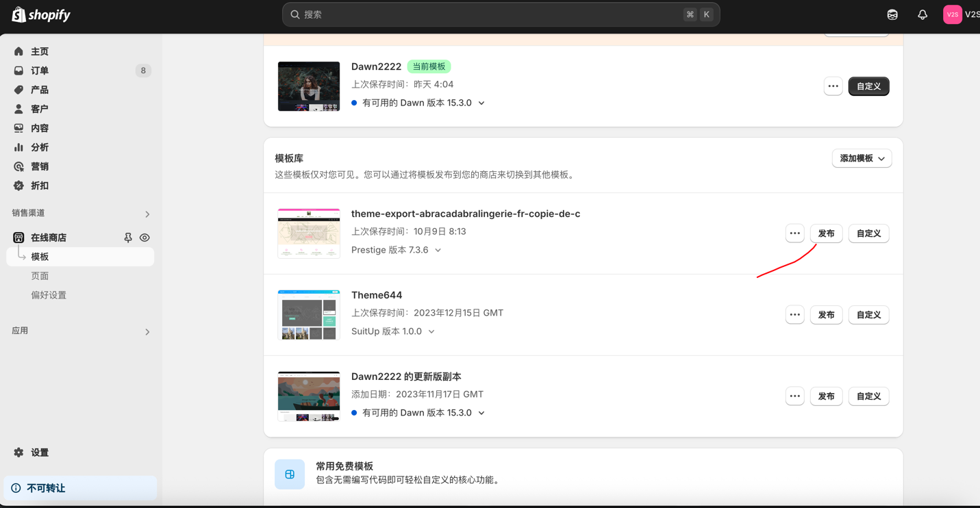Open more actions for Theme644

pos(794,315)
